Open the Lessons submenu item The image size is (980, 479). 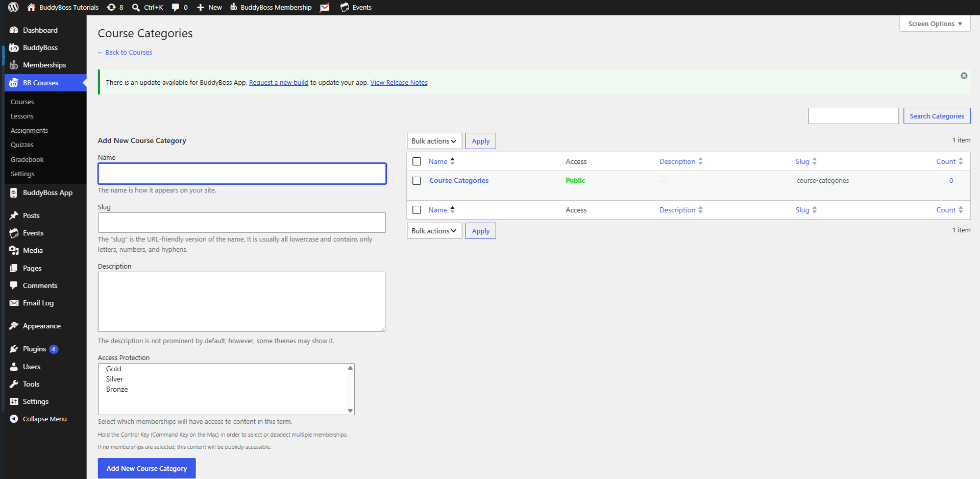point(22,116)
